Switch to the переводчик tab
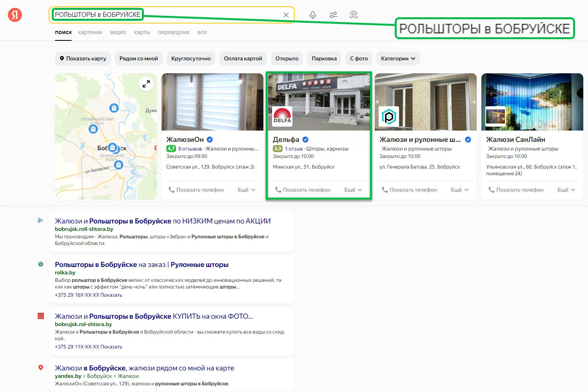This screenshot has height=392, width=588. pyautogui.click(x=174, y=32)
